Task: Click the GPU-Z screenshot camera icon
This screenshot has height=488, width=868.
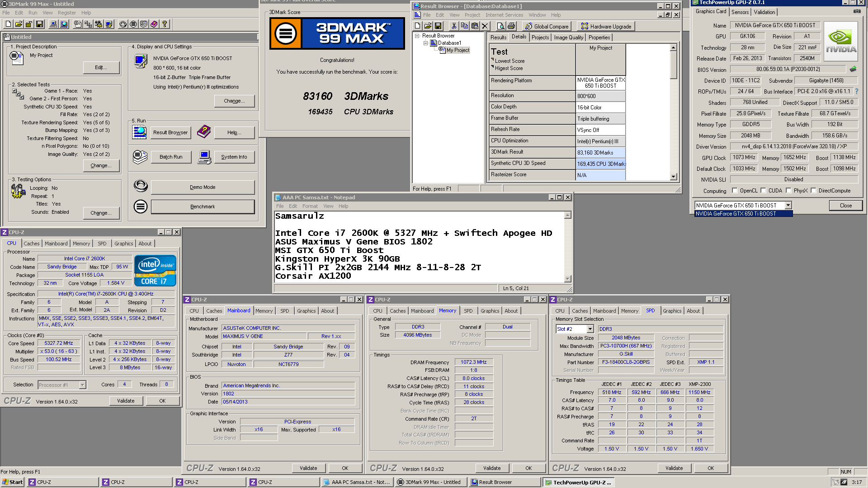Action: click(857, 11)
